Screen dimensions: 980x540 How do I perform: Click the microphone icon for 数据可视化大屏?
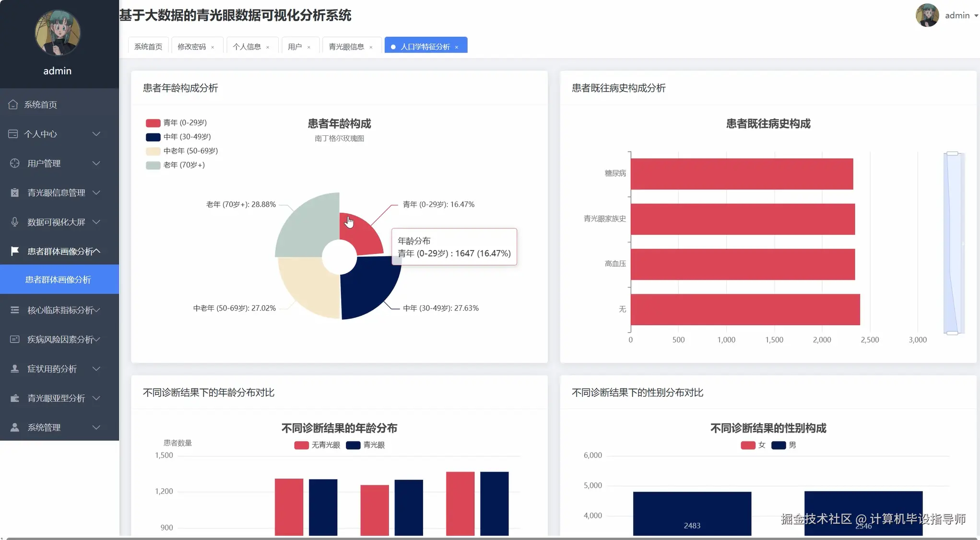click(x=14, y=222)
